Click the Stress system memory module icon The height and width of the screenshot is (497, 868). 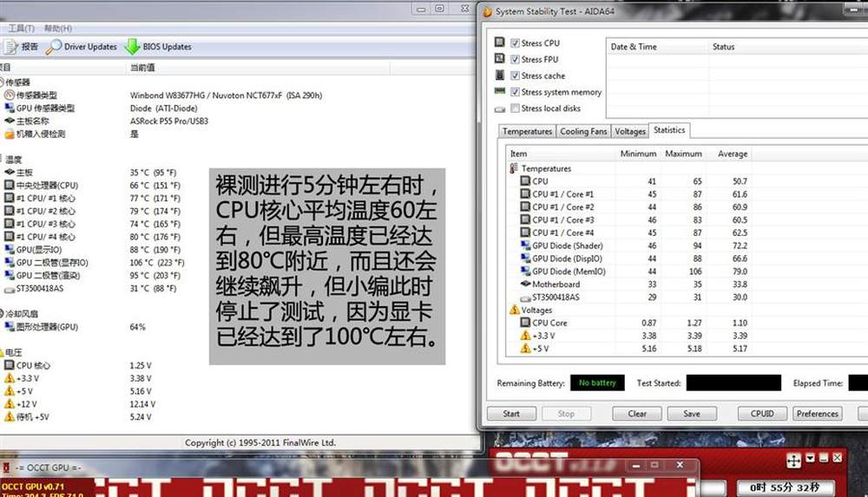[499, 91]
